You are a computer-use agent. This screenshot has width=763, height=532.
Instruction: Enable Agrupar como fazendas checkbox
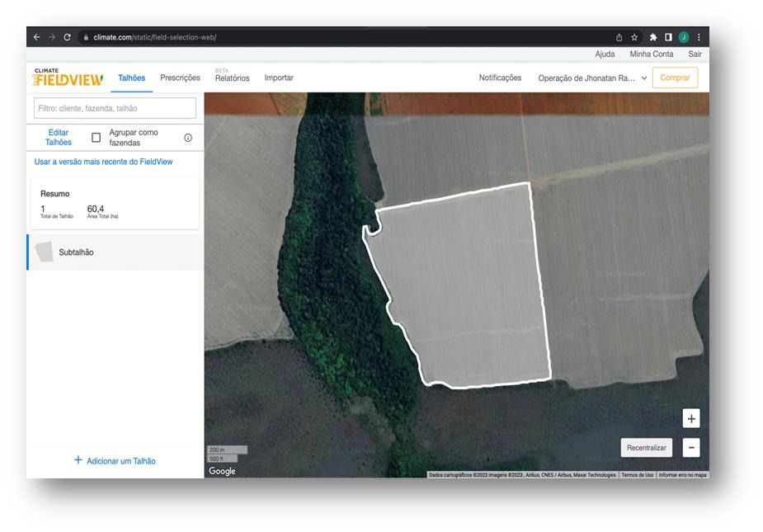click(x=96, y=138)
